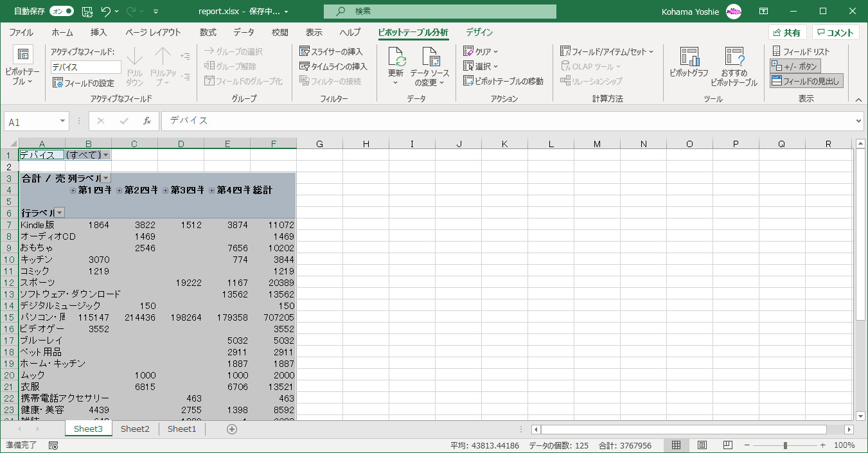
Task: Expand the formula bar
Action: tap(859, 121)
